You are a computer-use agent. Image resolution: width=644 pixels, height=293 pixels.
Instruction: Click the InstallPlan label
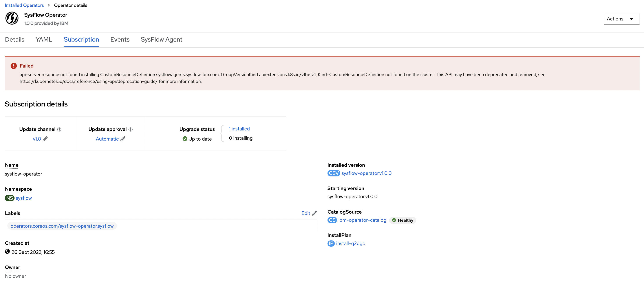(x=339, y=235)
